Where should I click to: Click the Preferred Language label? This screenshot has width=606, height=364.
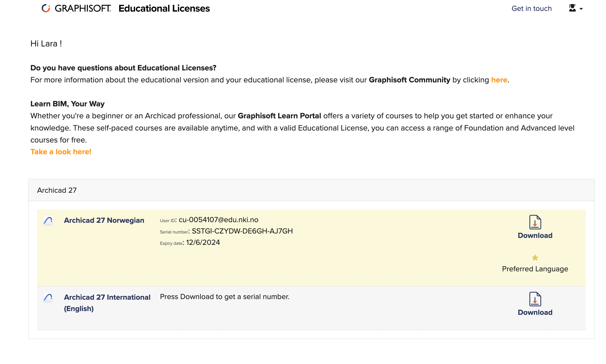point(535,269)
